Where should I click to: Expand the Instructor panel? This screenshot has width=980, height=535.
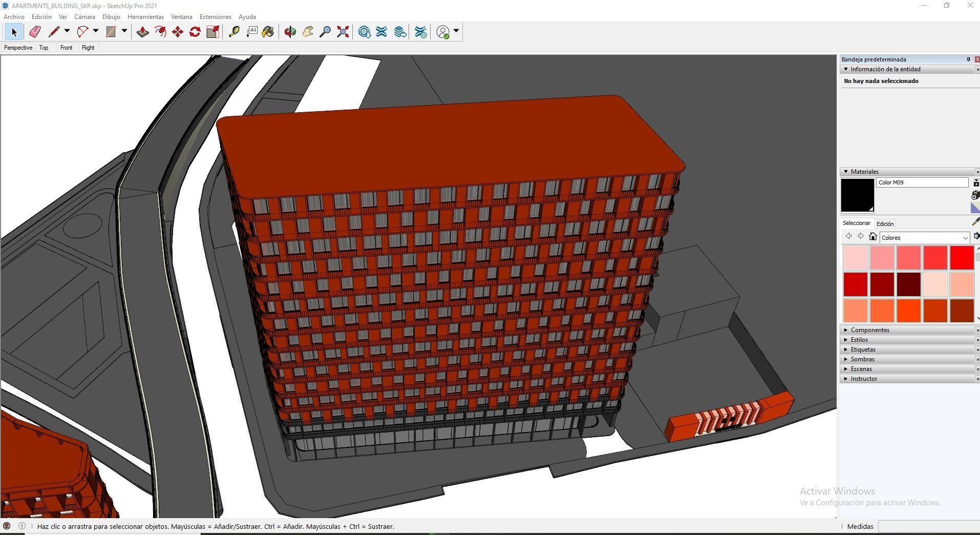846,379
